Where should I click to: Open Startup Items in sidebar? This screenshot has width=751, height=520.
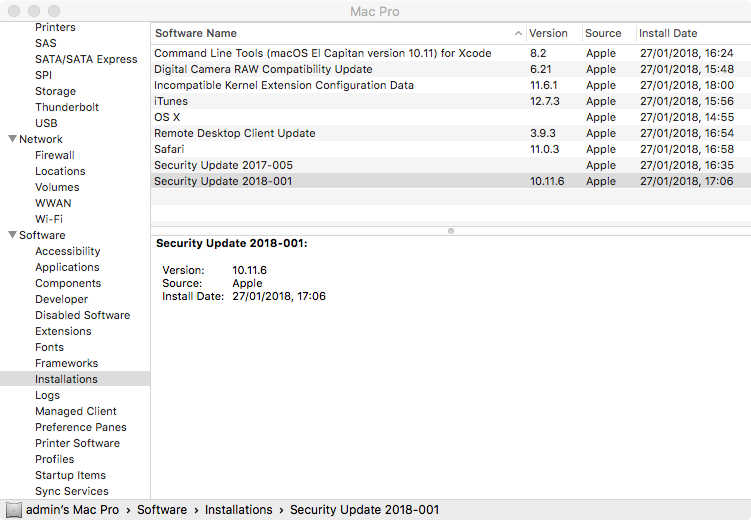click(x=70, y=475)
